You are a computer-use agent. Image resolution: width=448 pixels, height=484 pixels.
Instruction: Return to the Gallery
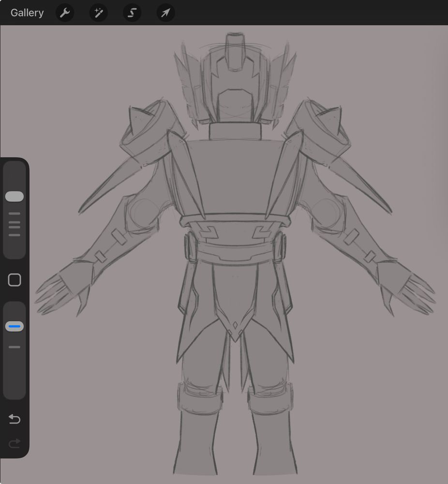click(27, 13)
